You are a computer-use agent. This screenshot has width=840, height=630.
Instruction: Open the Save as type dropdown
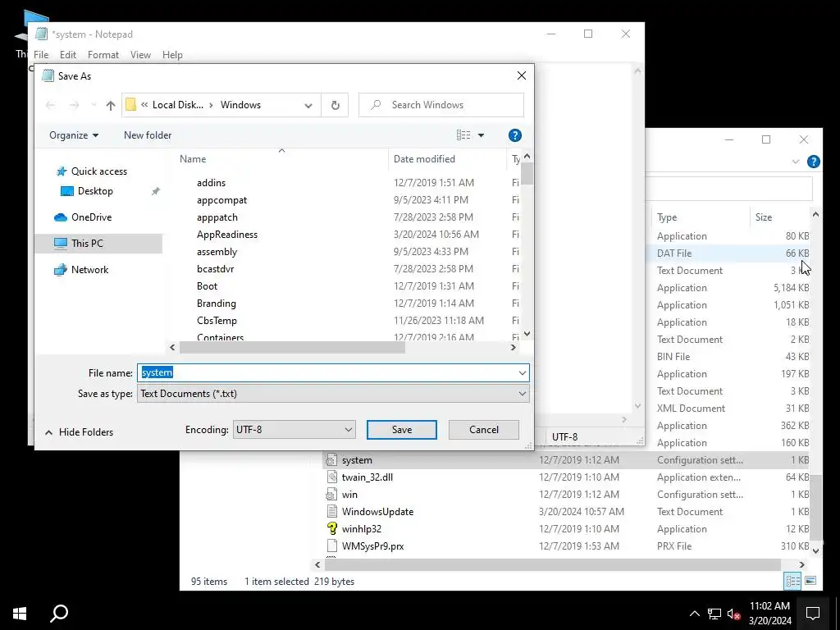pyautogui.click(x=523, y=394)
